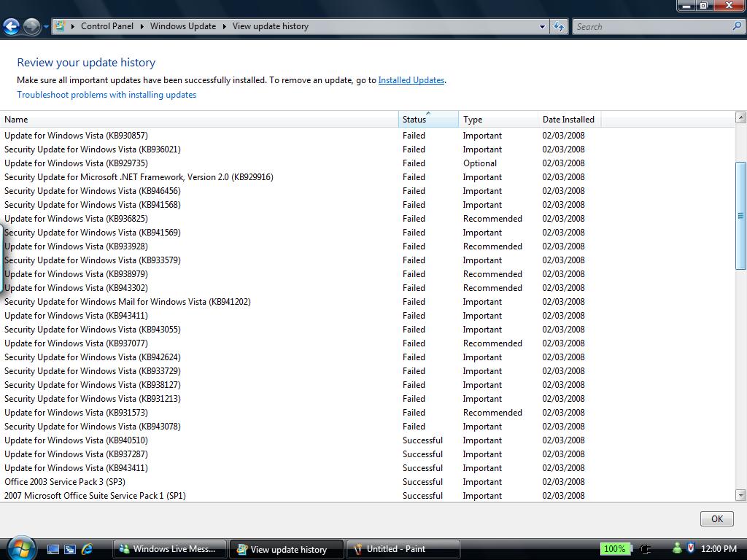Click the scrollbar up arrow
Image resolution: width=747 pixels, height=560 pixels.
click(x=741, y=117)
